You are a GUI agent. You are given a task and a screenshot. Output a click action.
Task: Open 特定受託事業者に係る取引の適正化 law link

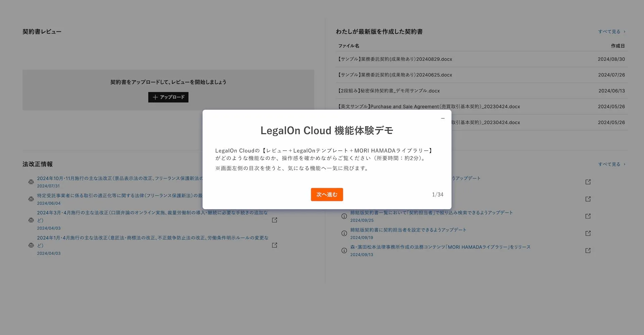(120, 196)
